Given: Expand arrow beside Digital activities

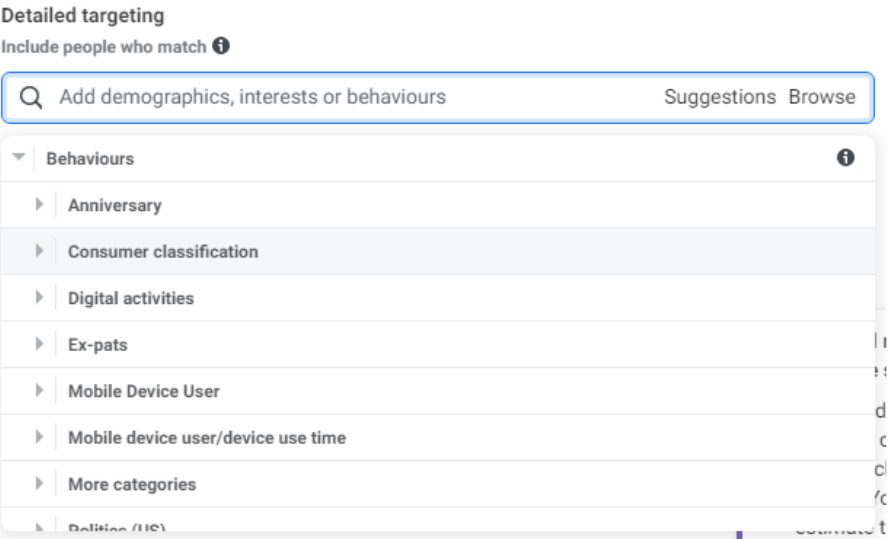Looking at the screenshot, I should point(40,298).
